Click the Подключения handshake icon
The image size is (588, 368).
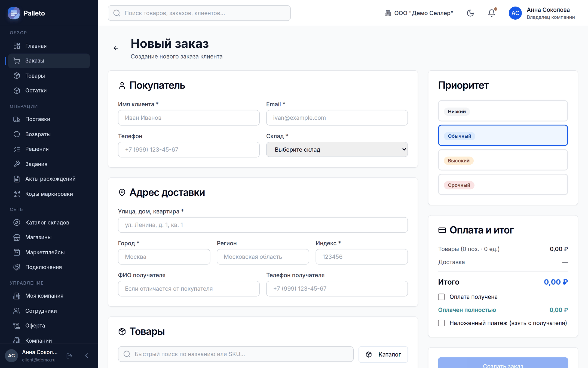click(x=17, y=267)
